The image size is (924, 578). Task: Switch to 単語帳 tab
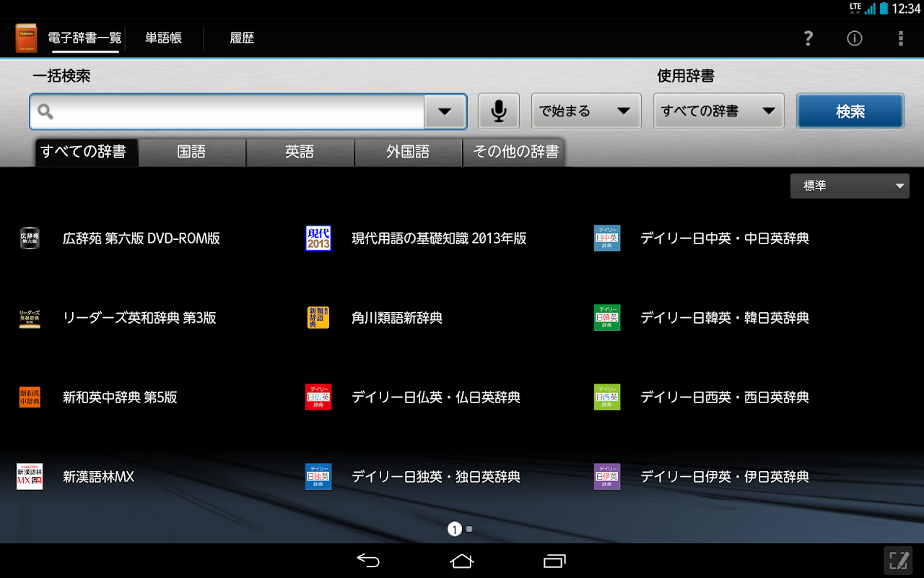[x=163, y=38]
